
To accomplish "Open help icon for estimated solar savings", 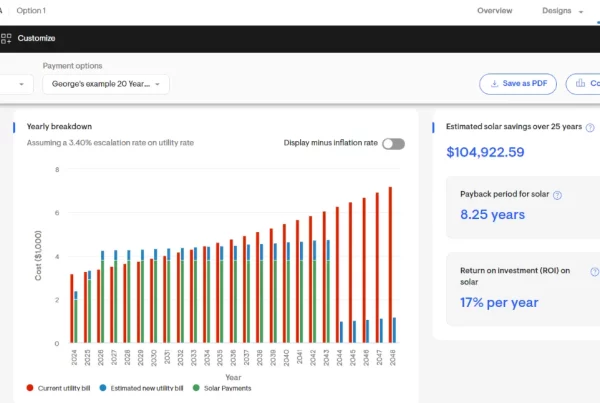I will click(x=590, y=128).
